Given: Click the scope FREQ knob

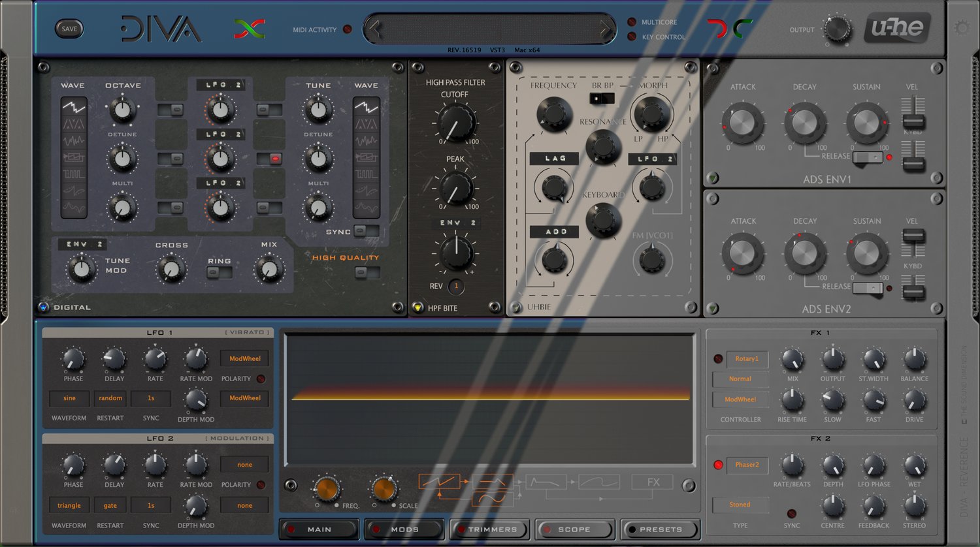Looking at the screenshot, I should 327,488.
